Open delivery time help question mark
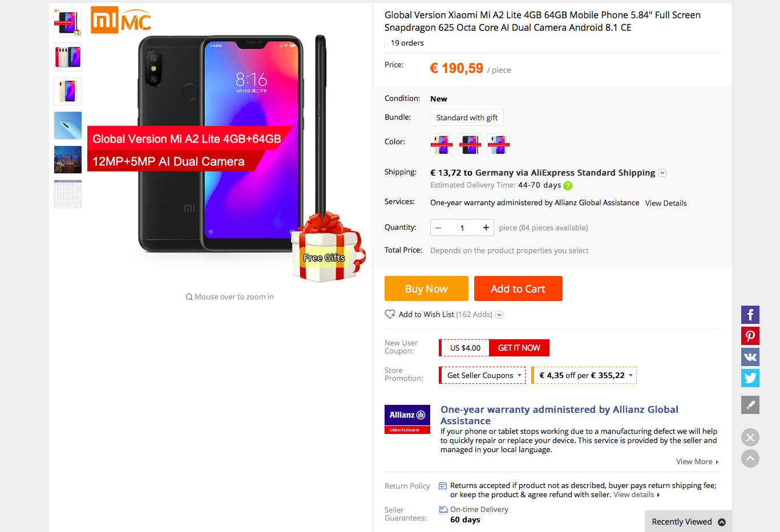 (x=568, y=185)
